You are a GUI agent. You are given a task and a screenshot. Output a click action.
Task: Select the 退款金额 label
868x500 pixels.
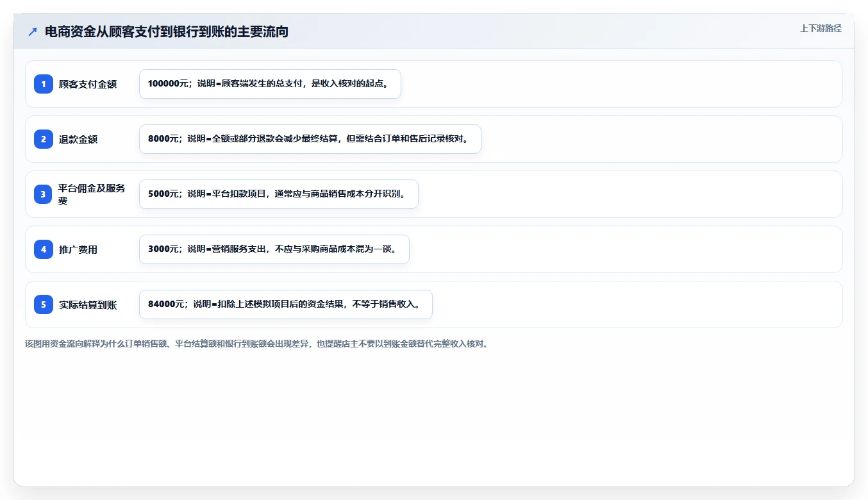(78, 139)
